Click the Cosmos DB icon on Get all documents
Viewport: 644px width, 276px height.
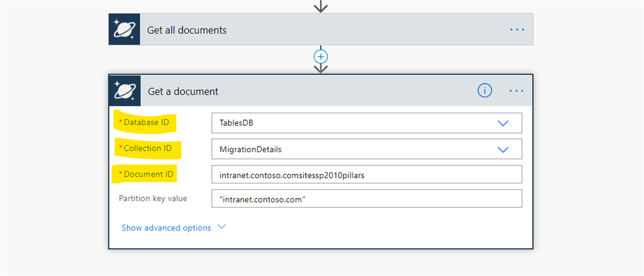(x=125, y=29)
